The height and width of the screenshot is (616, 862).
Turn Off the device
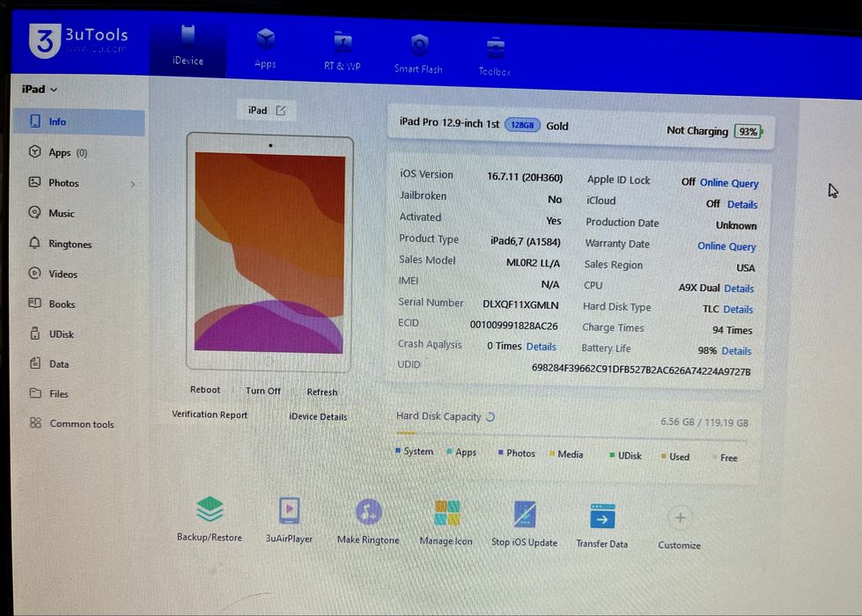coord(262,391)
